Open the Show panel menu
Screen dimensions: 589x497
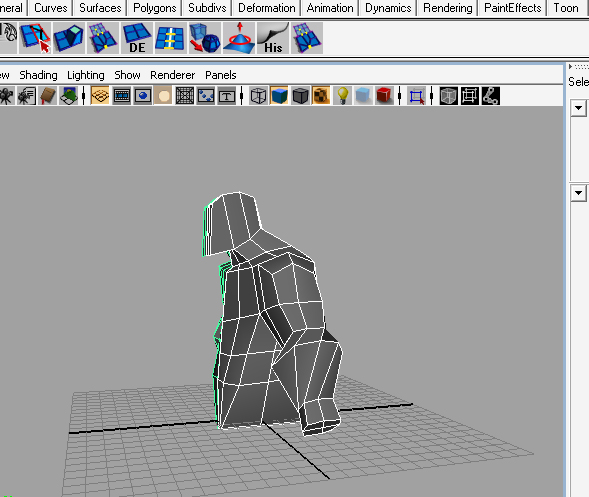coord(127,75)
